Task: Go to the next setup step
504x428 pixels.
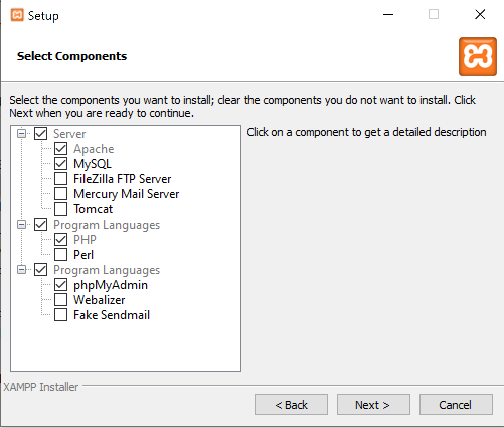Action: coord(373,405)
